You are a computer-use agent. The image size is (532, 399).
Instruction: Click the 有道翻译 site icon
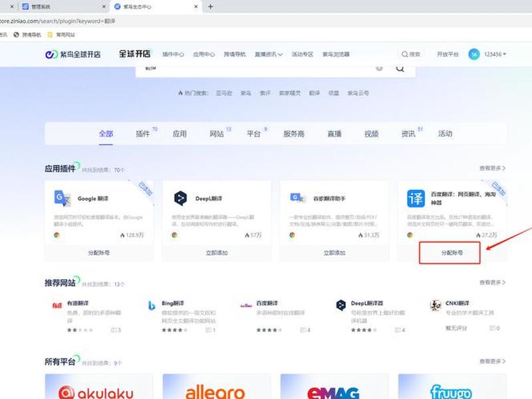57,305
